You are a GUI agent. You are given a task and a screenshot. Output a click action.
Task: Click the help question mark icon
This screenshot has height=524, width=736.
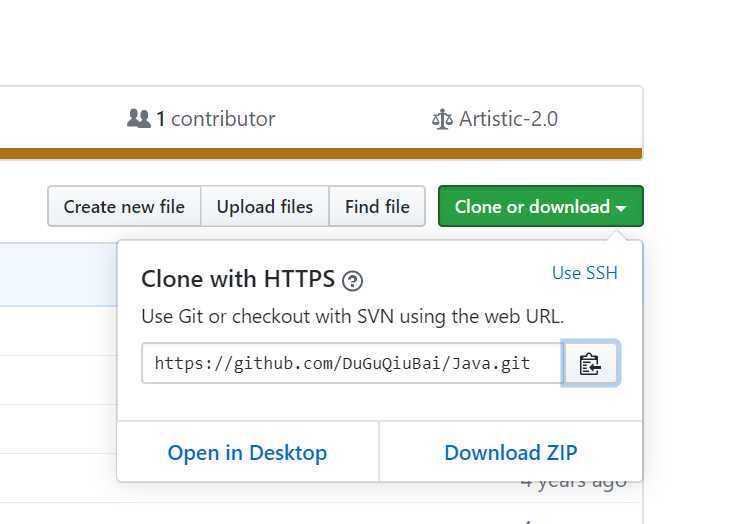(352, 280)
